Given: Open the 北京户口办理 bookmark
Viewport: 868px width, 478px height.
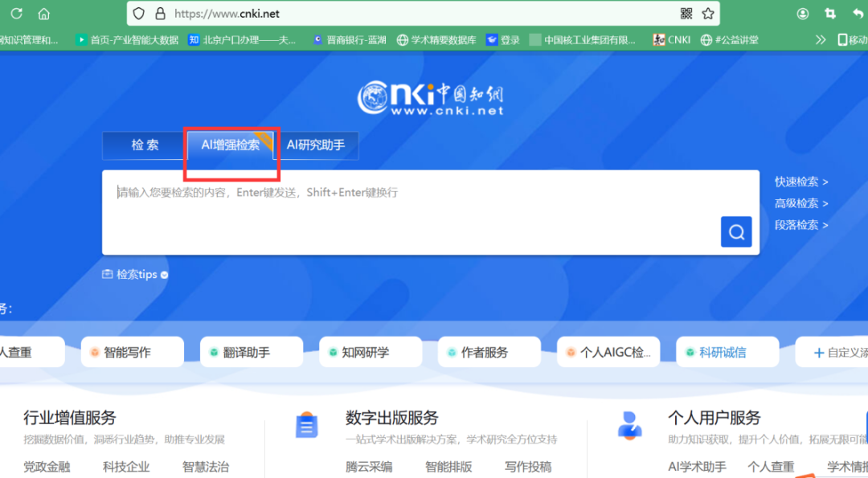Looking at the screenshot, I should click(242, 40).
